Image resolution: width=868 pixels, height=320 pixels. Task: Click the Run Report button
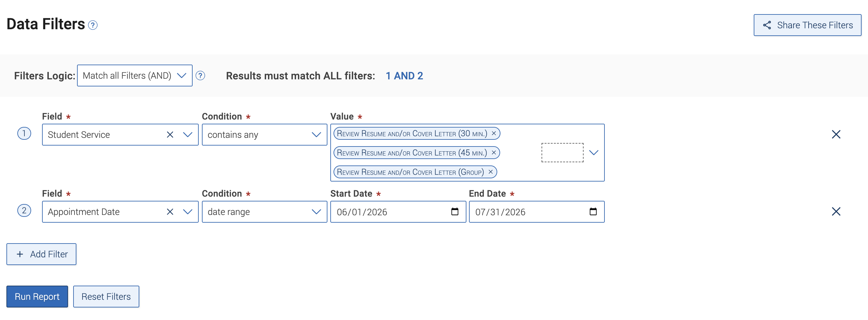(x=37, y=297)
